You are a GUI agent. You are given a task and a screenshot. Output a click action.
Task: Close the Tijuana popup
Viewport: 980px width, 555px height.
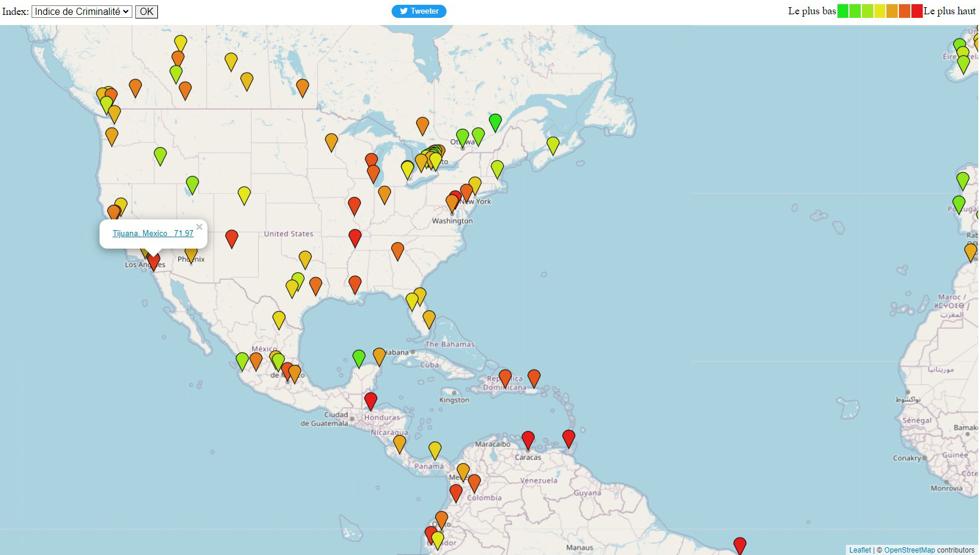coord(199,227)
